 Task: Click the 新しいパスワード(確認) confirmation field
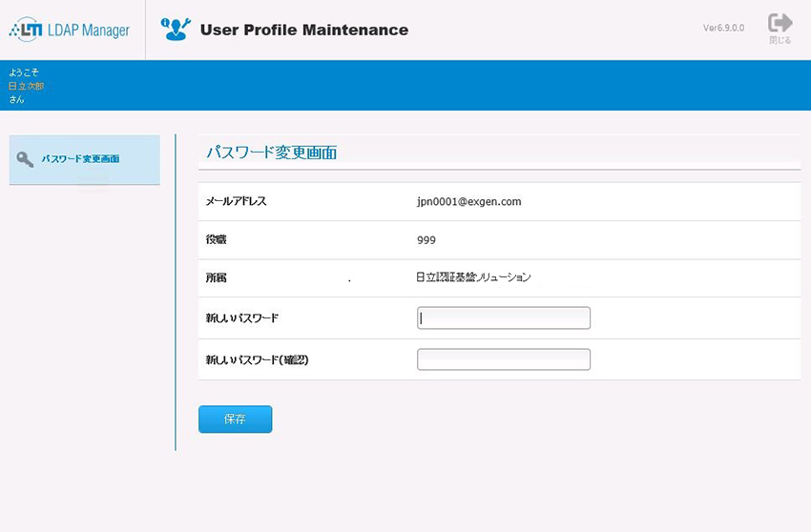pyautogui.click(x=504, y=359)
